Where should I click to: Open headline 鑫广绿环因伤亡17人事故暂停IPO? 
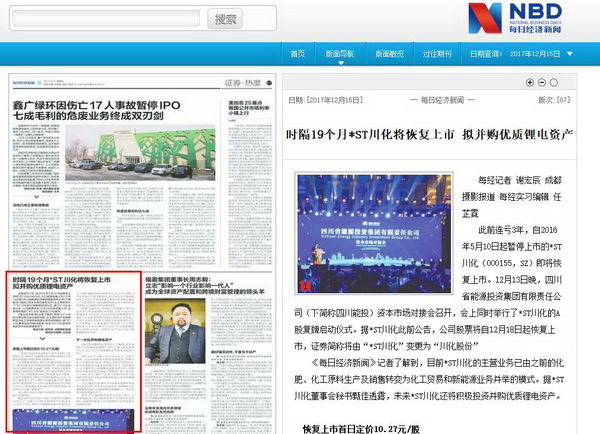[x=96, y=110]
